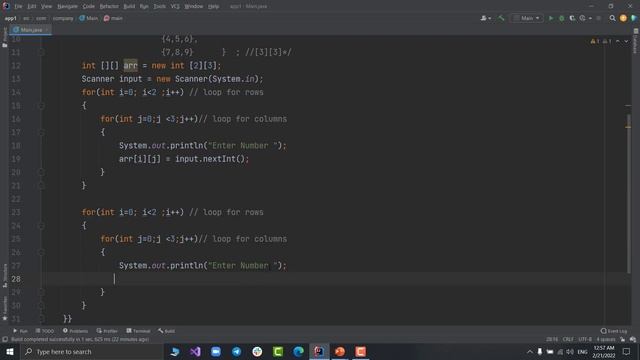Open the Run tool window button
The height and width of the screenshot is (360, 640).
pos(20,331)
